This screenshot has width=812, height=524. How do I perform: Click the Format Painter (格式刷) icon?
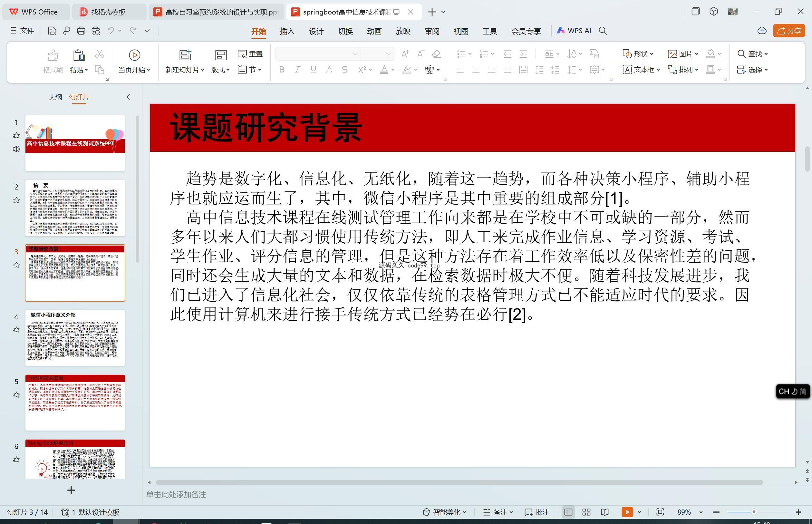(x=53, y=62)
